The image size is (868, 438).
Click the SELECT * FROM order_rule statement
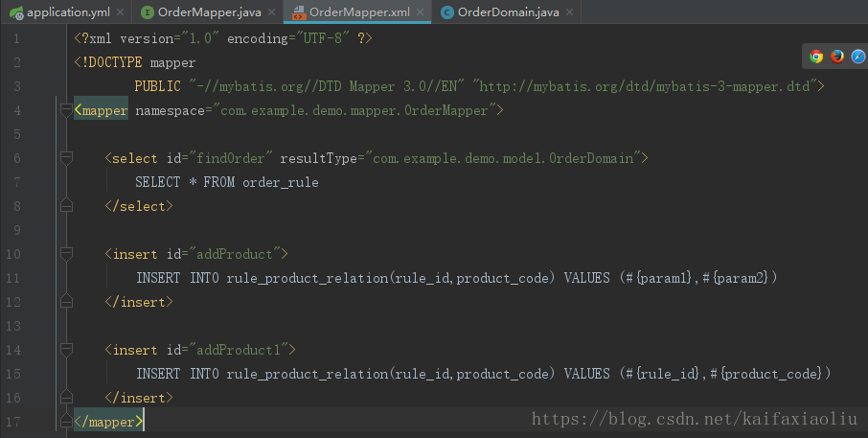(x=227, y=182)
